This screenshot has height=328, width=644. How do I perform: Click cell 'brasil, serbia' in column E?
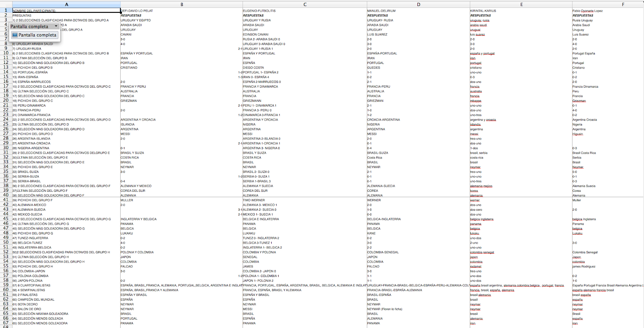tap(479, 153)
